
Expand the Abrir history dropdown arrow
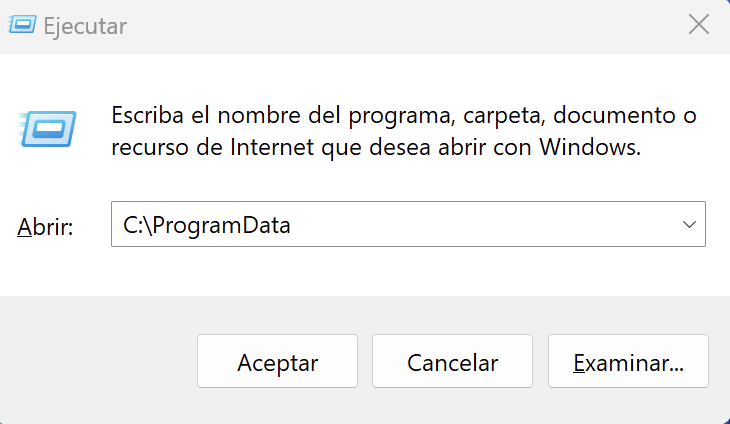pyautogui.click(x=689, y=224)
